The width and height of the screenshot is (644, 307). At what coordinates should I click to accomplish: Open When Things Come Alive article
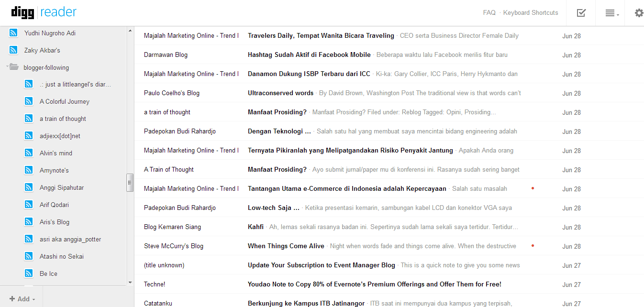tap(286, 246)
